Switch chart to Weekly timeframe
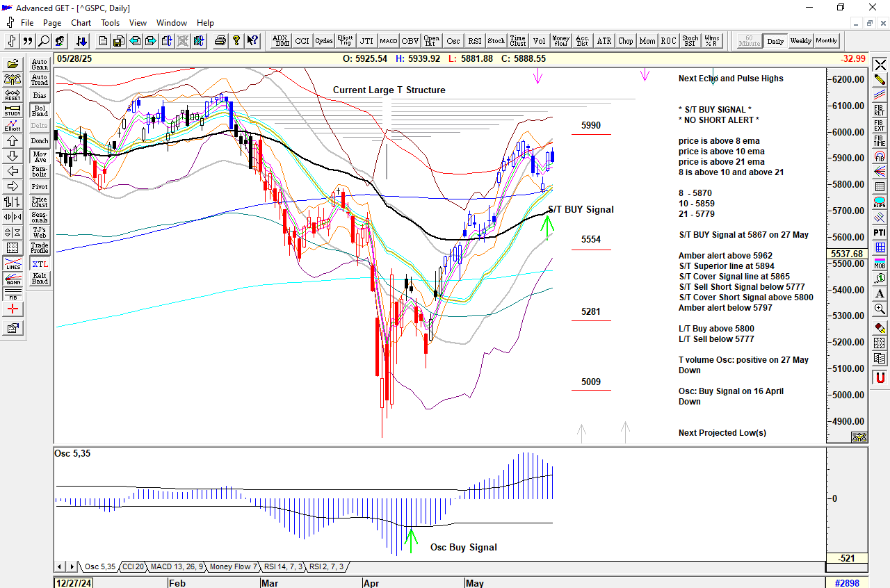Screen dimensions: 890x588 click(x=800, y=41)
